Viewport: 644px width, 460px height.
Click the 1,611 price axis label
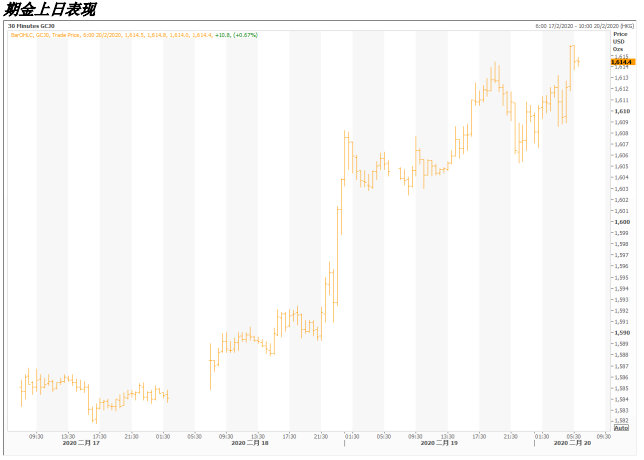(x=621, y=100)
